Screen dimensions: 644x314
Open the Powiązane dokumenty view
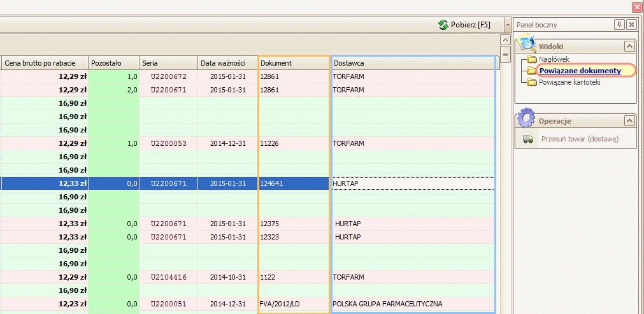click(x=580, y=71)
